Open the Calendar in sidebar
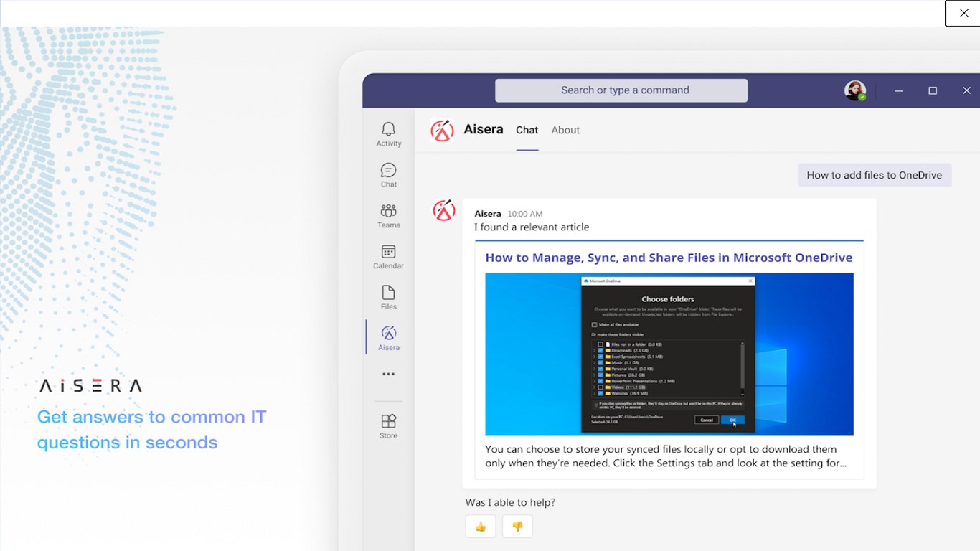Viewport: 980px width, 551px height. 388,256
